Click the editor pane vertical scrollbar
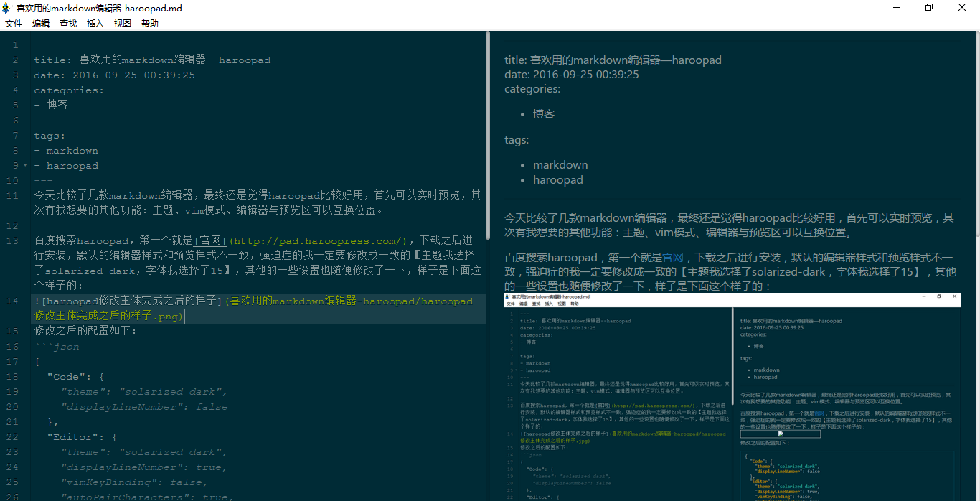Viewport: 980px width, 501px height. coord(488,136)
